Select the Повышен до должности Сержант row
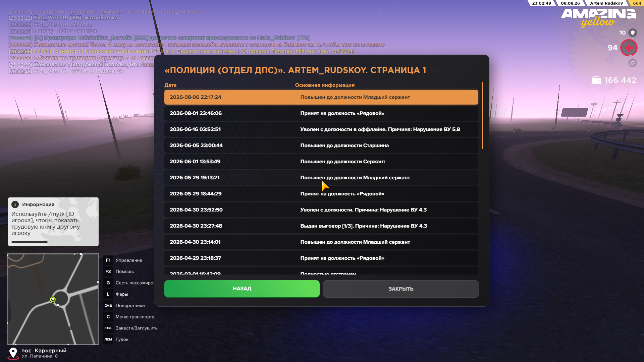 (x=321, y=162)
